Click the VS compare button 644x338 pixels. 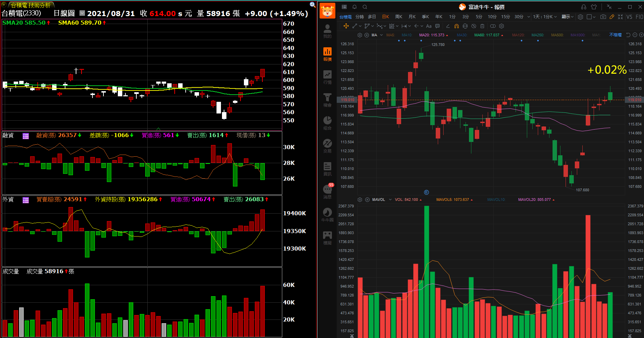629,16
